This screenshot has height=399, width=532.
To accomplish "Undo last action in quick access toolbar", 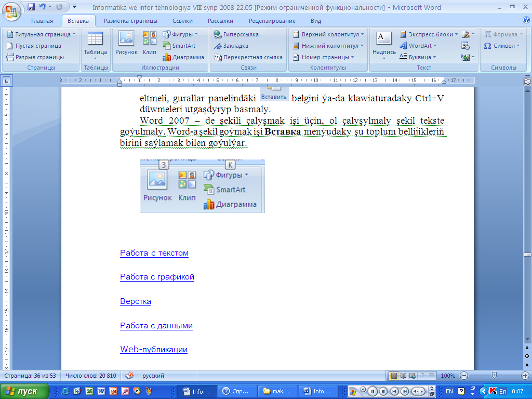I will (x=43, y=7).
